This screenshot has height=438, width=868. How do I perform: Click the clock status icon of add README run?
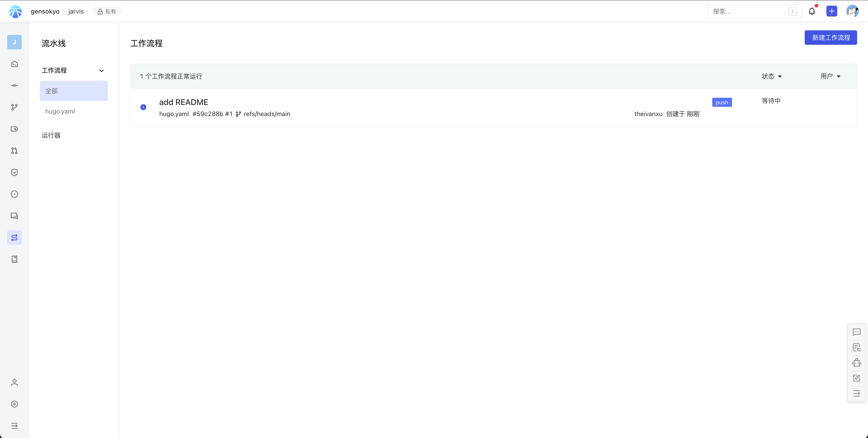click(x=143, y=107)
